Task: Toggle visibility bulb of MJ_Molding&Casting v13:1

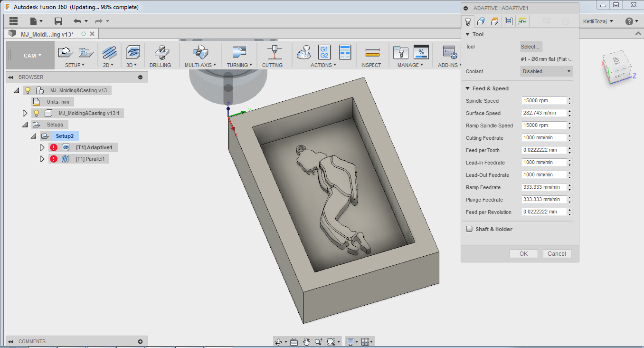Action: (36, 113)
